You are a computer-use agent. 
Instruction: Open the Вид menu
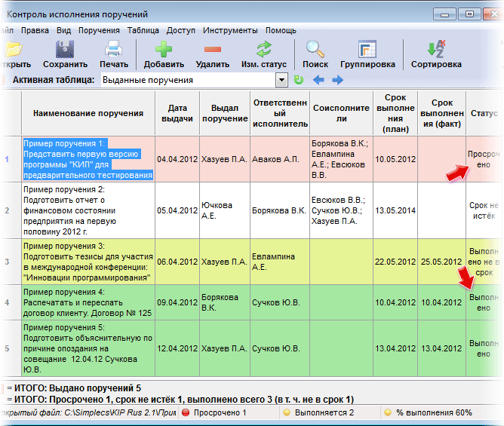[x=63, y=30]
